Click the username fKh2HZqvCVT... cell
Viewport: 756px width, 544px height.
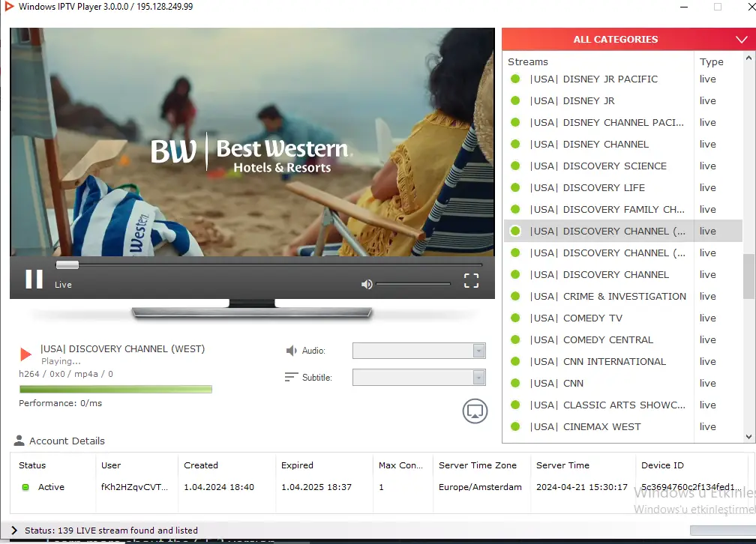pos(134,487)
